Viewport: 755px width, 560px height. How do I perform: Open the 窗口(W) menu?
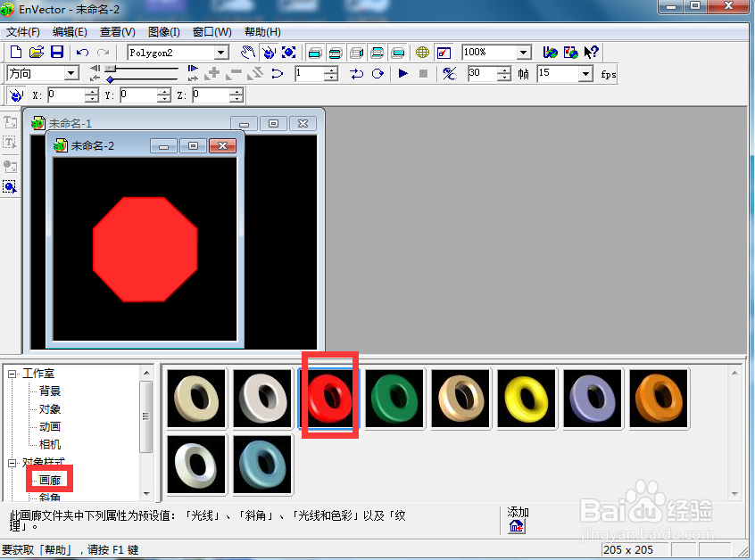click(x=212, y=32)
